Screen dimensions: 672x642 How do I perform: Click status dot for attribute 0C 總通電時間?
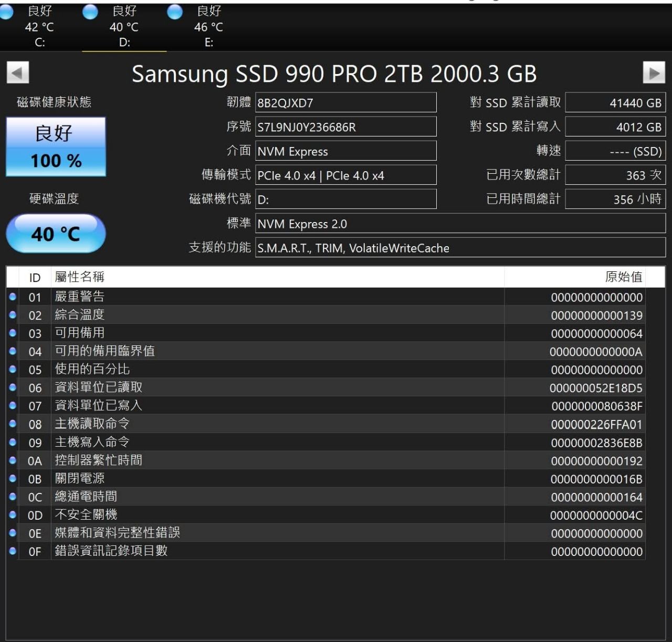point(13,497)
